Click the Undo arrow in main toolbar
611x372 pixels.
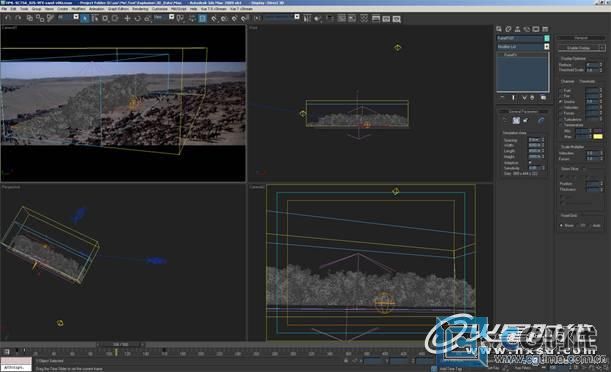click(8, 18)
